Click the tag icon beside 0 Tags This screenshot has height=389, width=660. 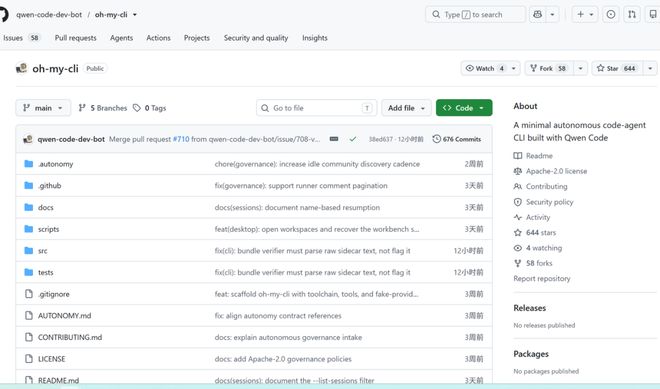[x=137, y=108]
